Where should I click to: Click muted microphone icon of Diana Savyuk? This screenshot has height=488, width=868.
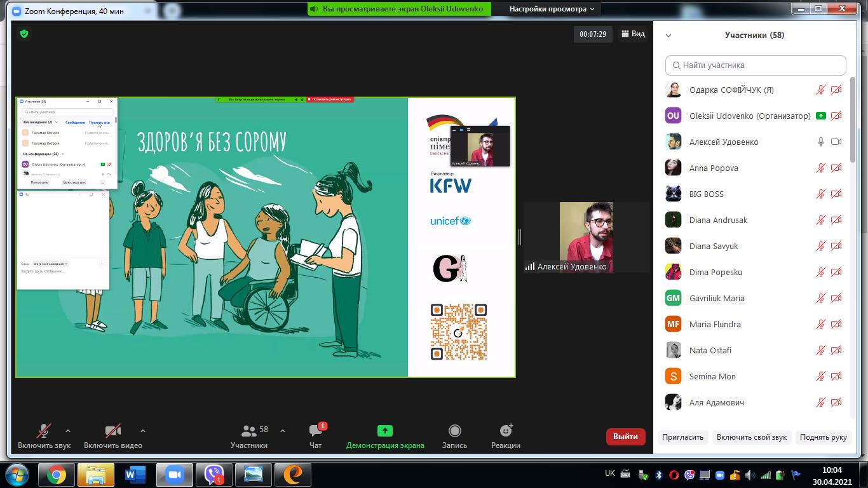tap(821, 246)
